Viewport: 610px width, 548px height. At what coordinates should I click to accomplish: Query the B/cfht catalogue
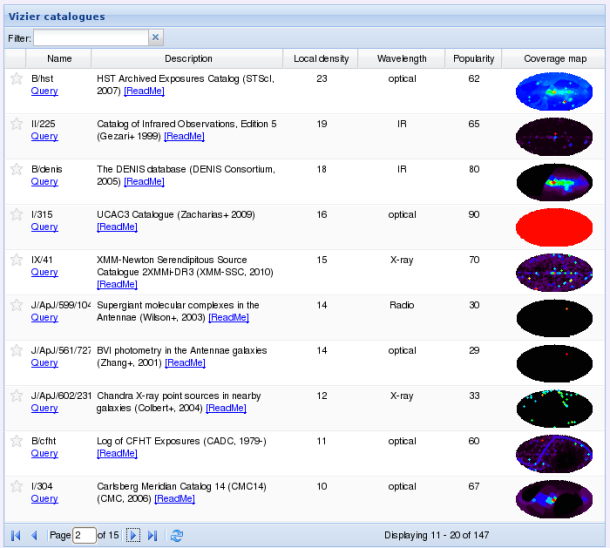coord(44,453)
